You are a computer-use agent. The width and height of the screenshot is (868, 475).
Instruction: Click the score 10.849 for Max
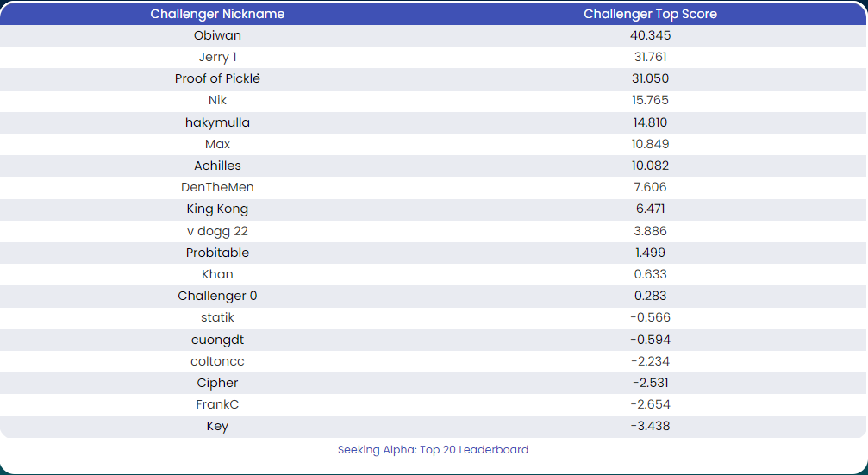click(651, 144)
